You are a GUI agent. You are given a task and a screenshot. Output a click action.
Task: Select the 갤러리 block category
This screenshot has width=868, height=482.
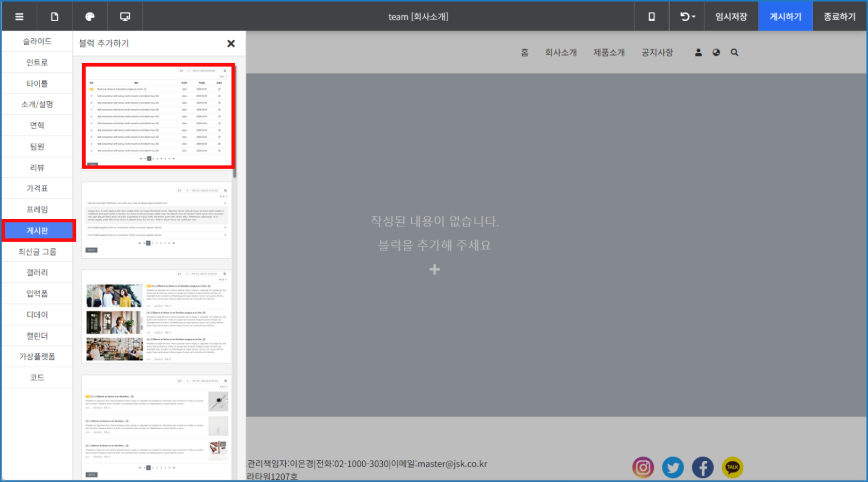coord(37,273)
